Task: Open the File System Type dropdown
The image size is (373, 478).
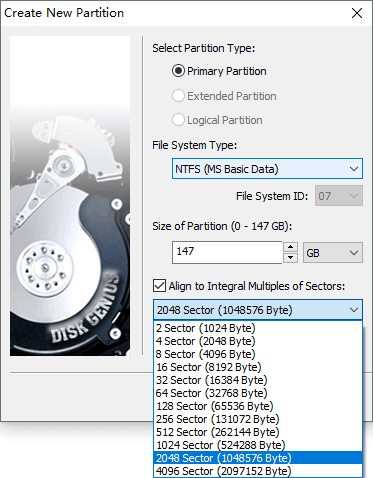Action: click(267, 169)
